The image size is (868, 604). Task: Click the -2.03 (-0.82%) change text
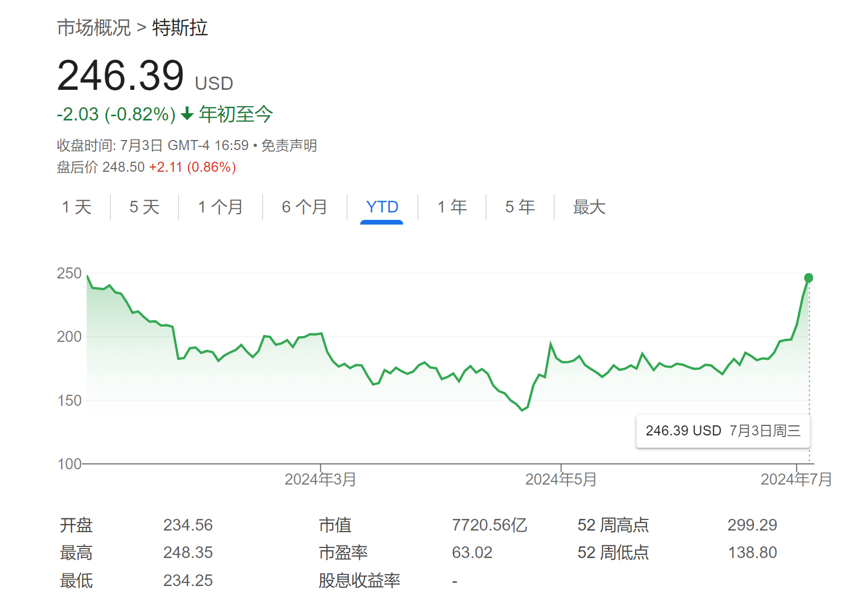point(116,114)
